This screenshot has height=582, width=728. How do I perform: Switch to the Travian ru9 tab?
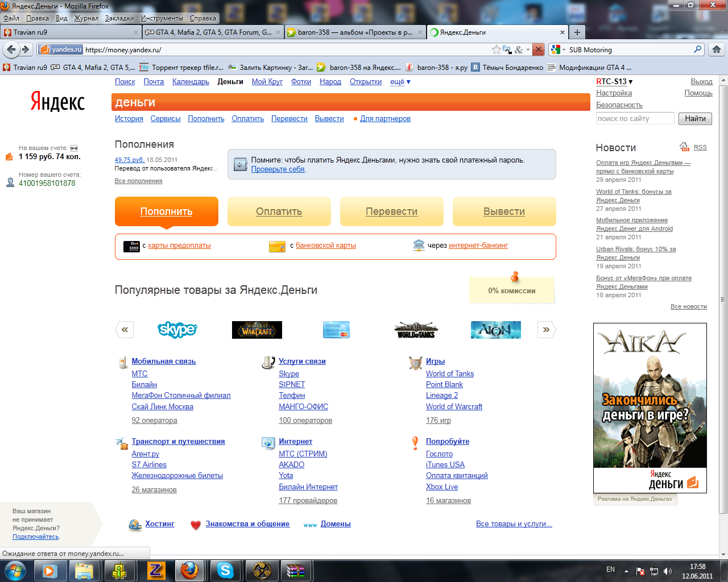point(71,32)
